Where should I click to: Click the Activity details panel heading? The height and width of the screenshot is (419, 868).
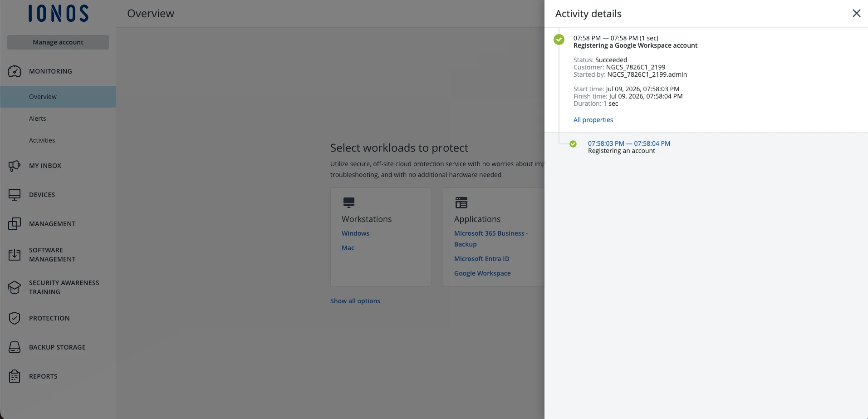point(588,14)
